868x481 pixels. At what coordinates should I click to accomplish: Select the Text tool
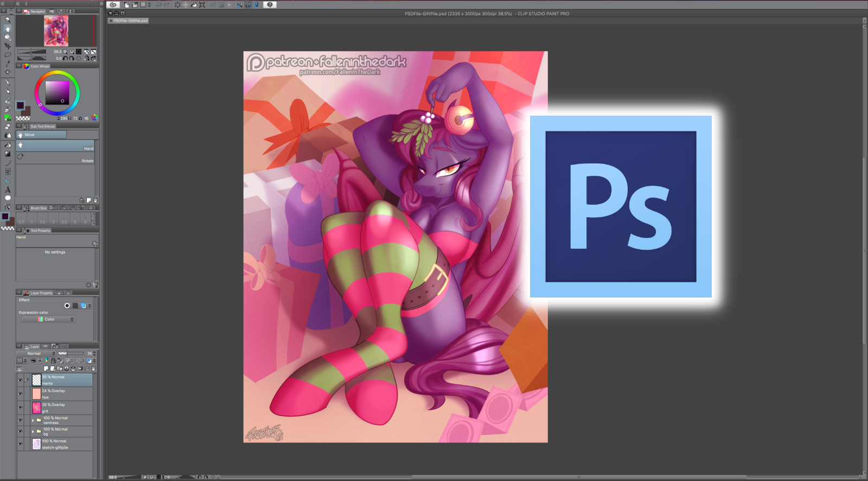pyautogui.click(x=8, y=189)
